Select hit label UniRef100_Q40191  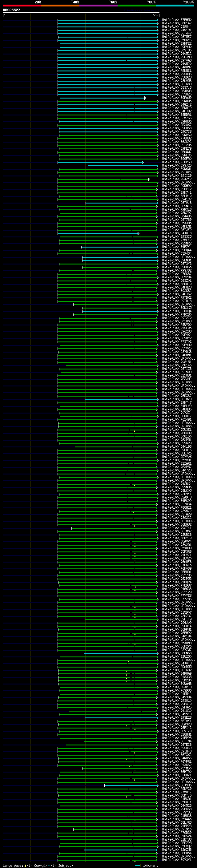(x=177, y=30)
